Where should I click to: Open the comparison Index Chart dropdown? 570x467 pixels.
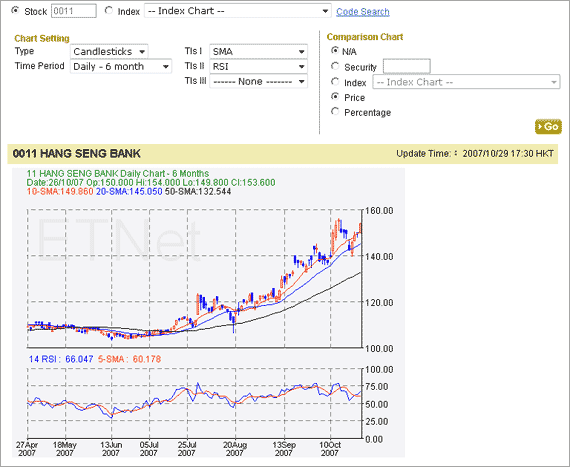click(466, 82)
